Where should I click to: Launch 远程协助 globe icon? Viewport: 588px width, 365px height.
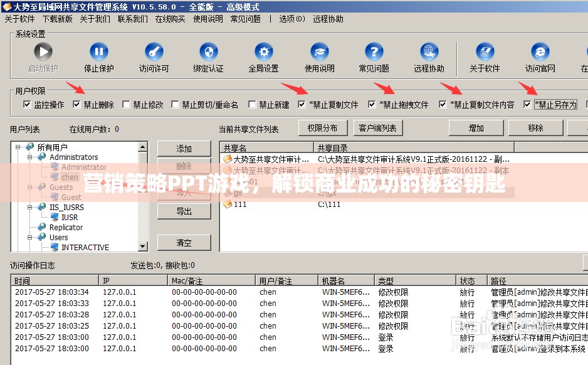(429, 52)
